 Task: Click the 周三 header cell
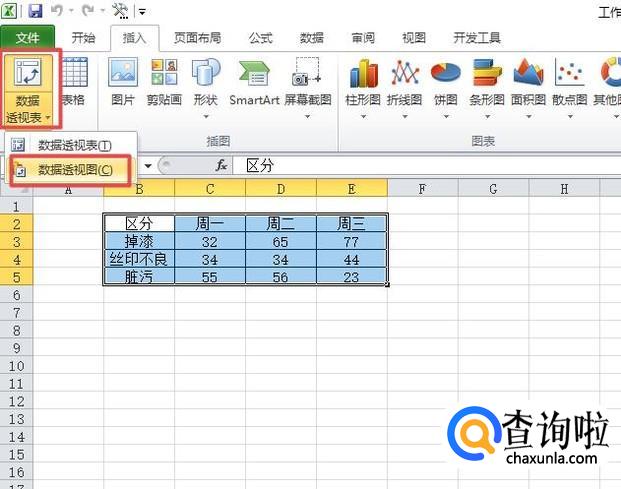click(352, 224)
